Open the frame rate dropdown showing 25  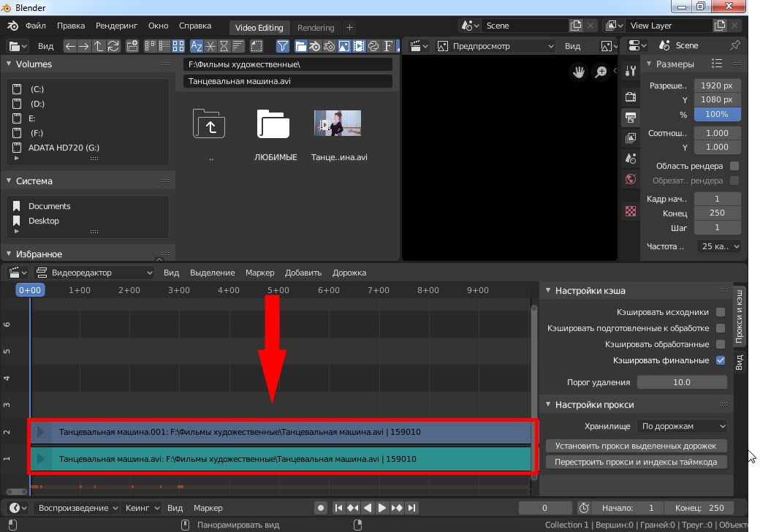point(718,246)
